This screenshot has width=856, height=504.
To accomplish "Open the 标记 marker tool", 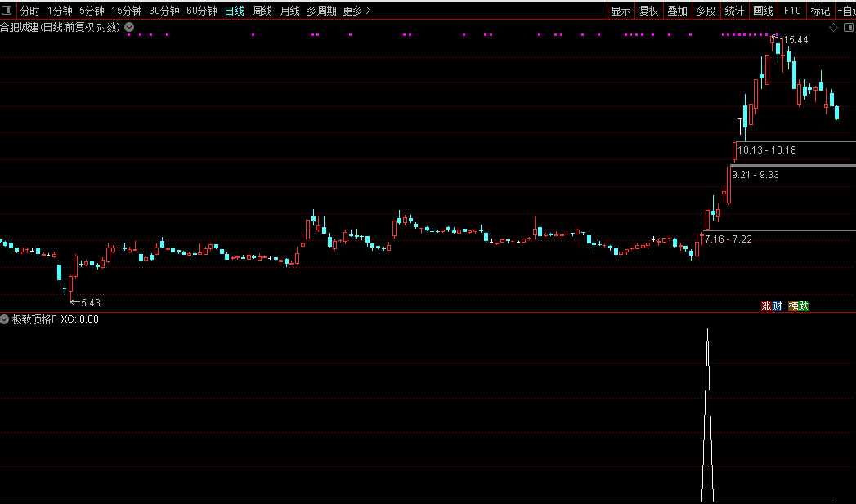I will point(820,11).
